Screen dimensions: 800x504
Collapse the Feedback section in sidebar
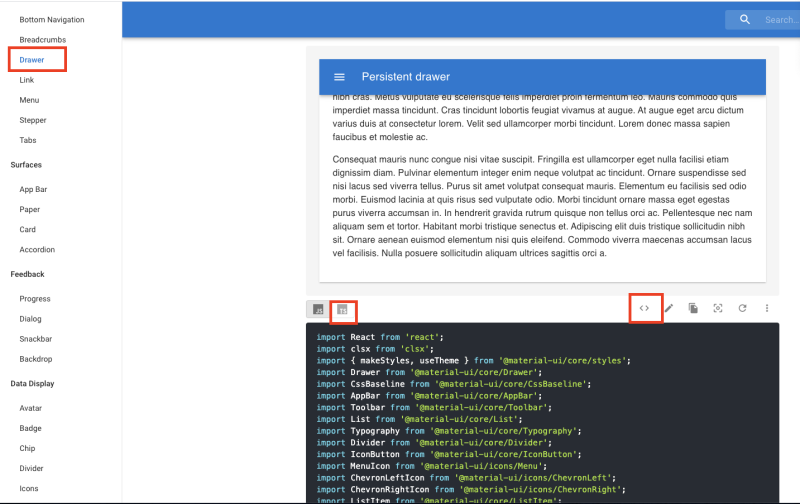28,274
